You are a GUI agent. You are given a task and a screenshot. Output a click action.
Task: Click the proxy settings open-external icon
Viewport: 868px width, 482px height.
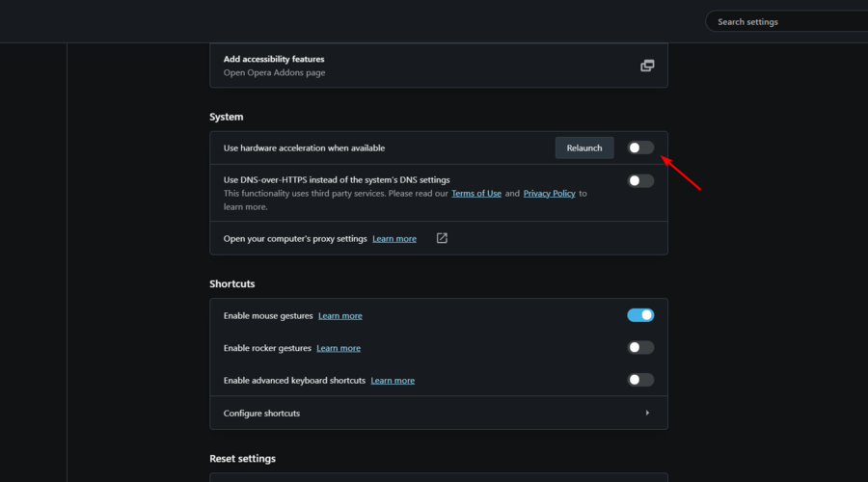pos(442,238)
